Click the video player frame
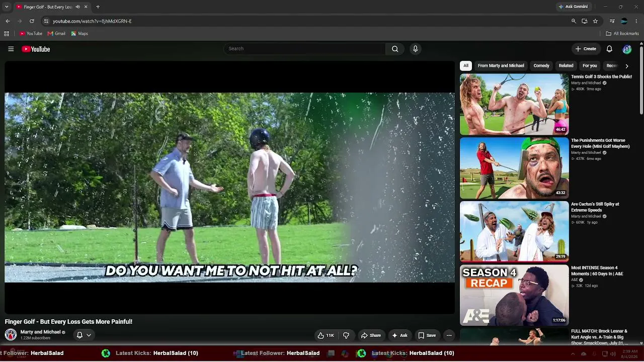 coord(229,187)
